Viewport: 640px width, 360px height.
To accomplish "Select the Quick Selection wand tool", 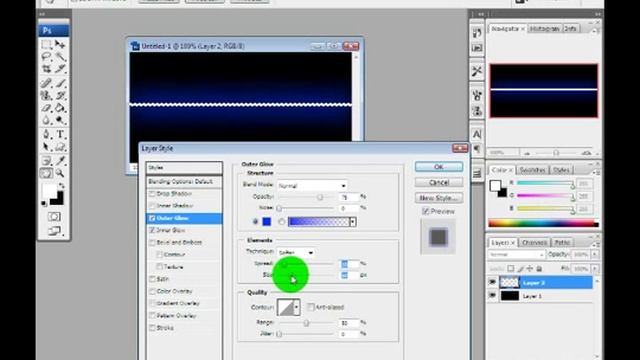I will (x=60, y=56).
